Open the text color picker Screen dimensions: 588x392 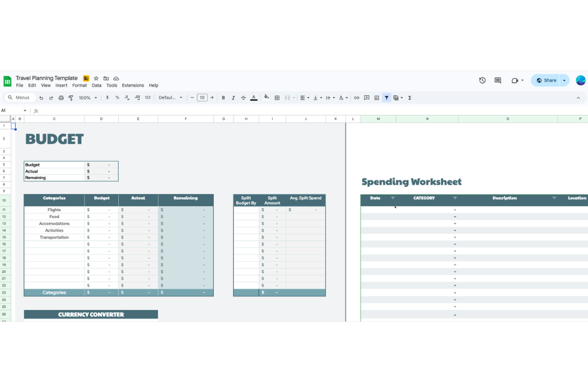click(254, 97)
